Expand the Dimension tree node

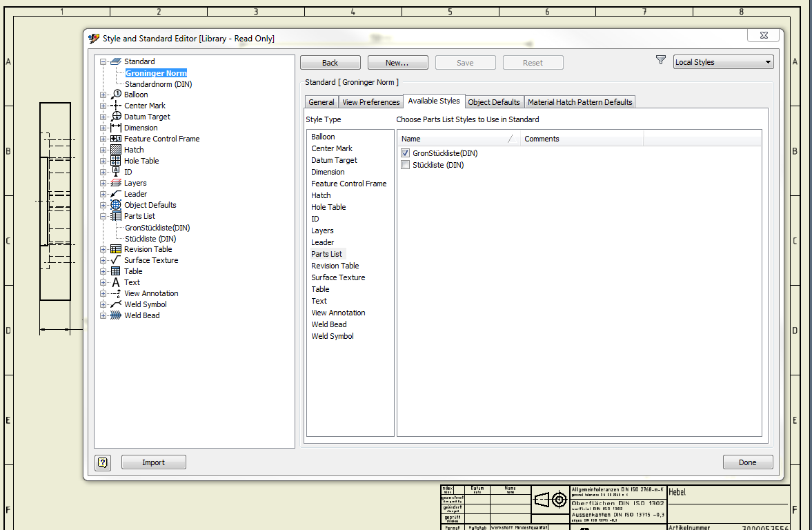click(x=103, y=128)
